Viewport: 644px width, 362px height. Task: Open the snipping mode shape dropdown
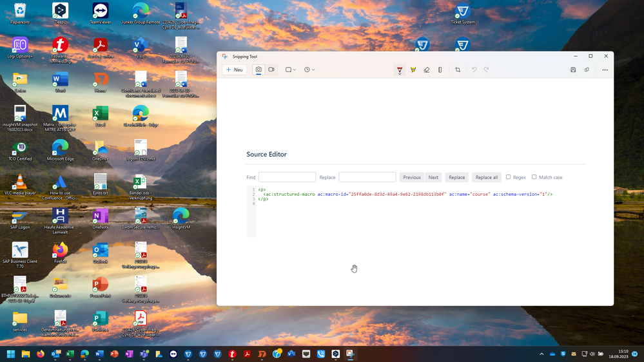coord(291,70)
